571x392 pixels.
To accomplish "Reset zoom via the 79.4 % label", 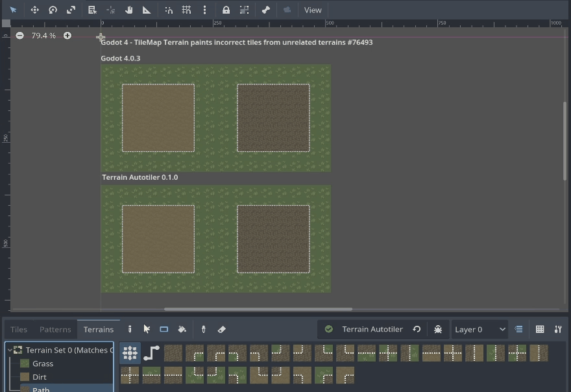I will (43, 35).
